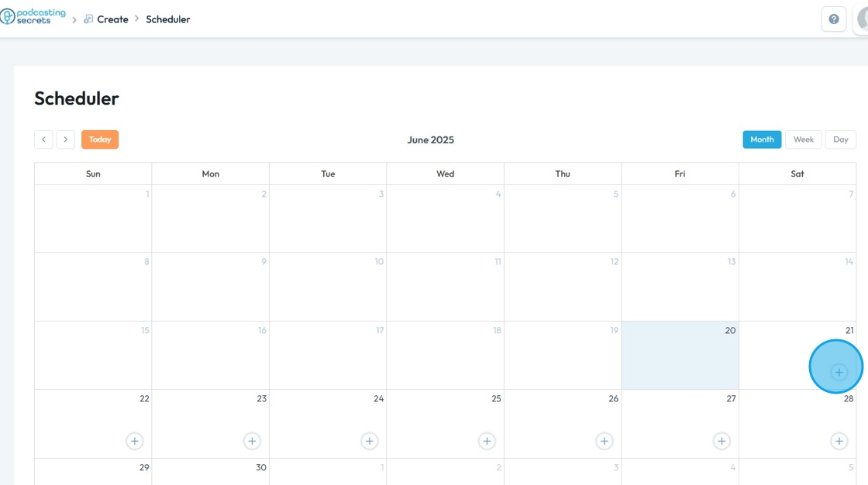Switch to Month view
868x485 pixels.
[x=762, y=139]
